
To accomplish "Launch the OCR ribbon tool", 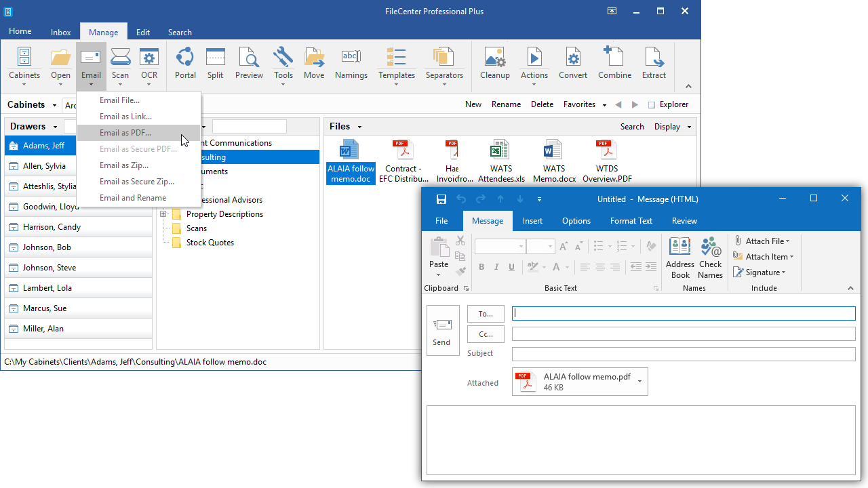I will point(149,64).
